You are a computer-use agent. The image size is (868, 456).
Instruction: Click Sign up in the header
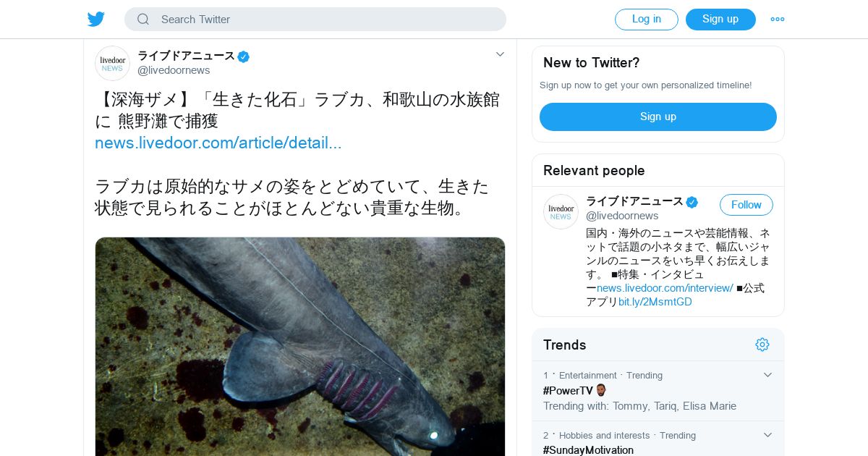tap(720, 20)
